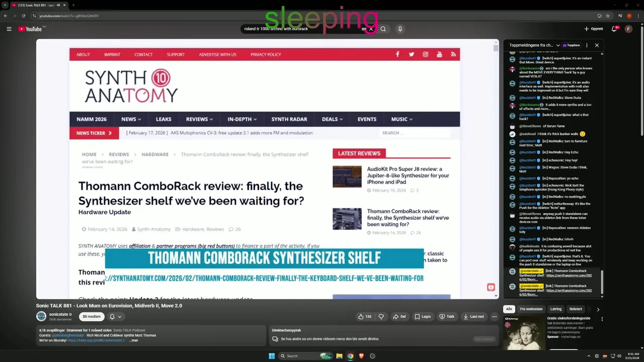Click the Se hva andre chat replay text

(x=330, y=339)
